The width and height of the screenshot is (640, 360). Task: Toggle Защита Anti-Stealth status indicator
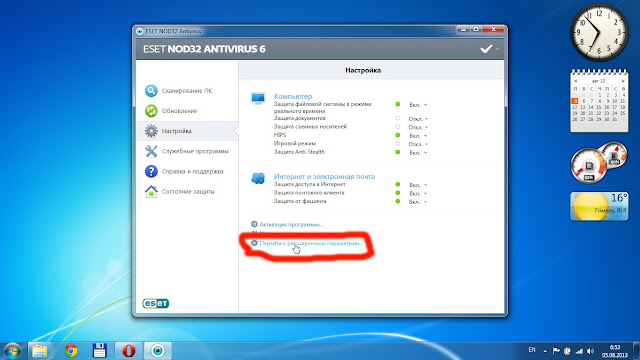(398, 152)
